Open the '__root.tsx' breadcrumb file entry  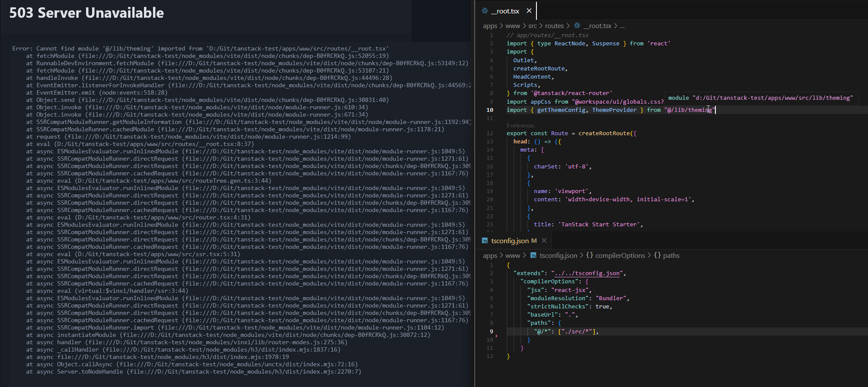(597, 26)
